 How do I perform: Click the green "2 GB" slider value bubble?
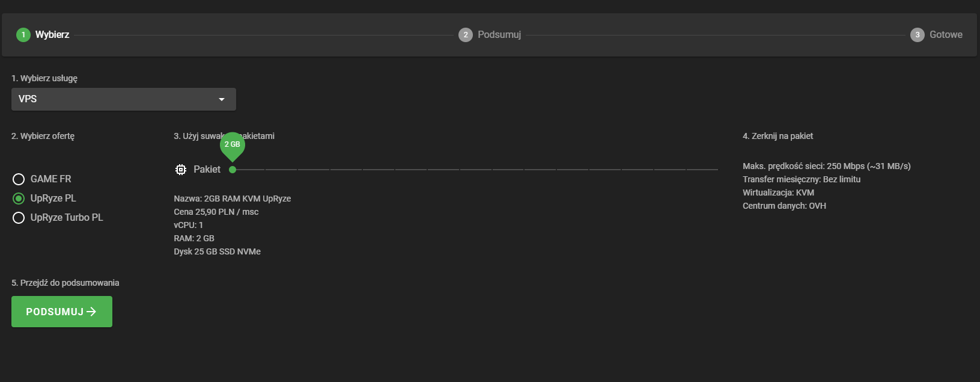click(233, 144)
